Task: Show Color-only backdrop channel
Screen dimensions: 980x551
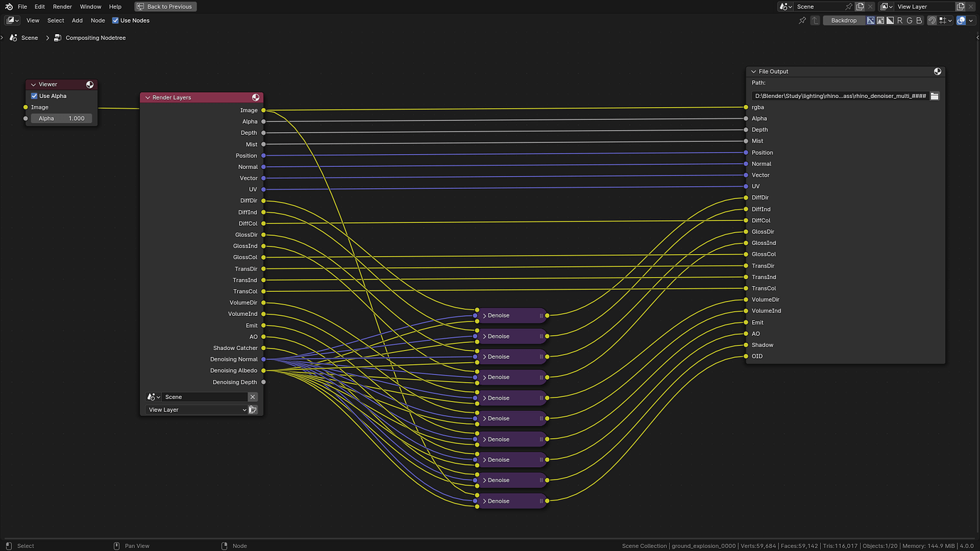Action: [x=881, y=21]
